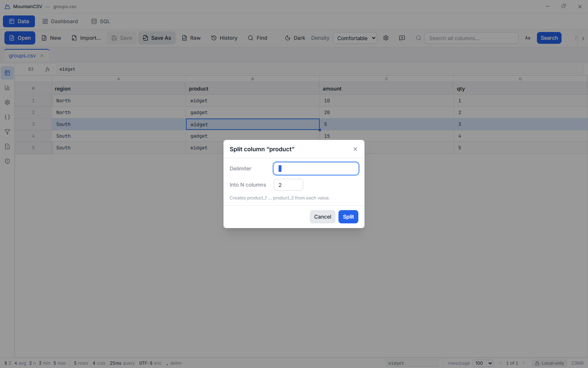Click the chart icon in the sidebar
The width and height of the screenshot is (588, 368).
coord(7,88)
